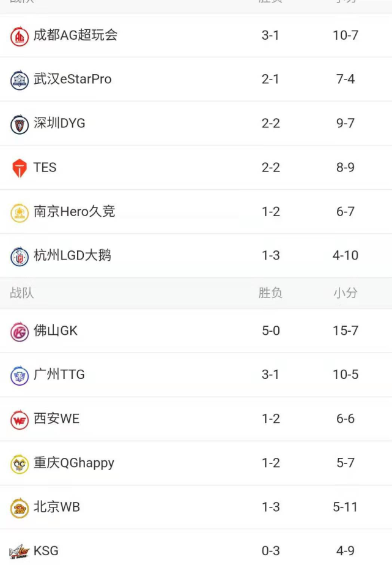This screenshot has width=392, height=565.
Task: Click the 广州TTG team logo
Action: point(20,376)
